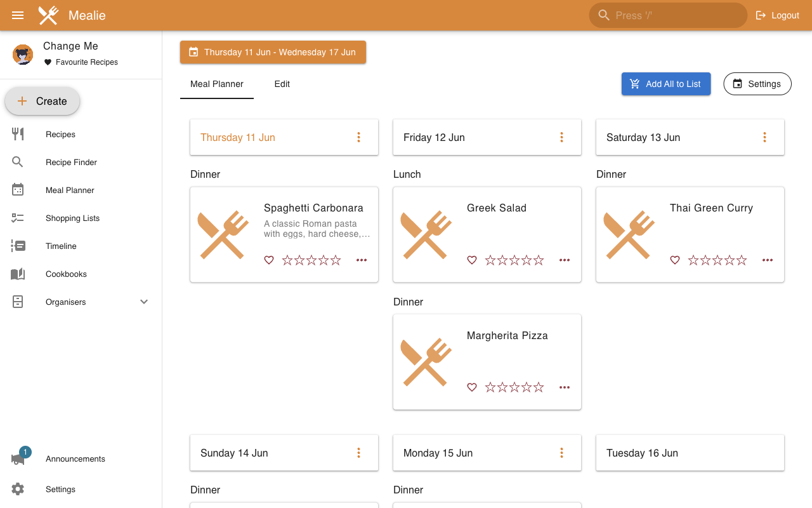Open Timeline in the sidebar

click(81, 246)
